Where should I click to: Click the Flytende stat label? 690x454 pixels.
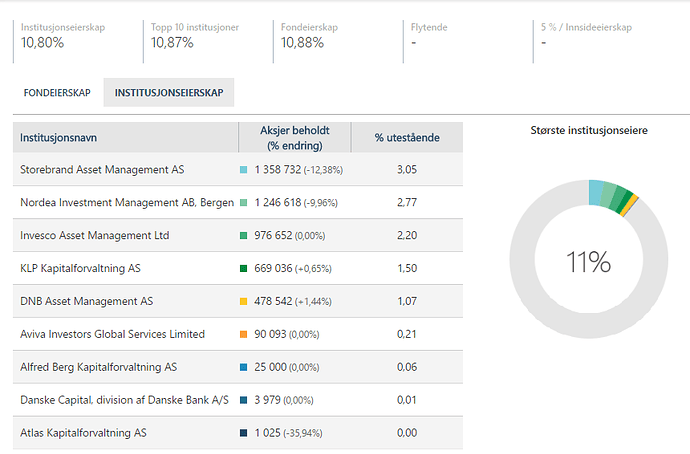[429, 27]
